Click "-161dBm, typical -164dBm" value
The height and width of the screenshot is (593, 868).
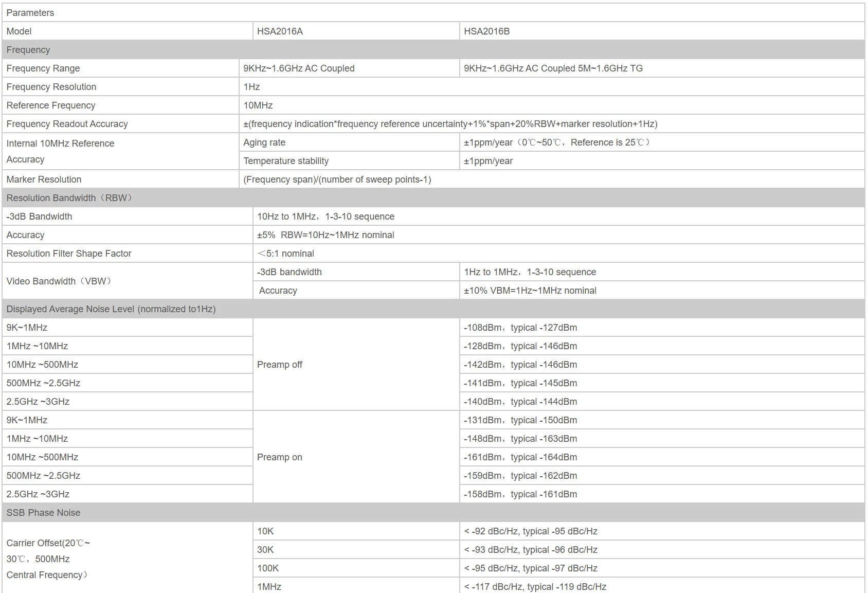[x=520, y=457]
